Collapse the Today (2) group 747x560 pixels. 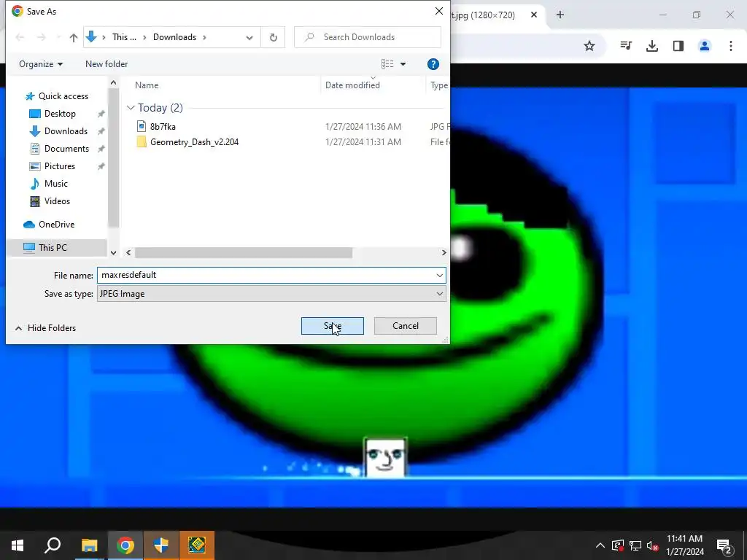tap(131, 108)
